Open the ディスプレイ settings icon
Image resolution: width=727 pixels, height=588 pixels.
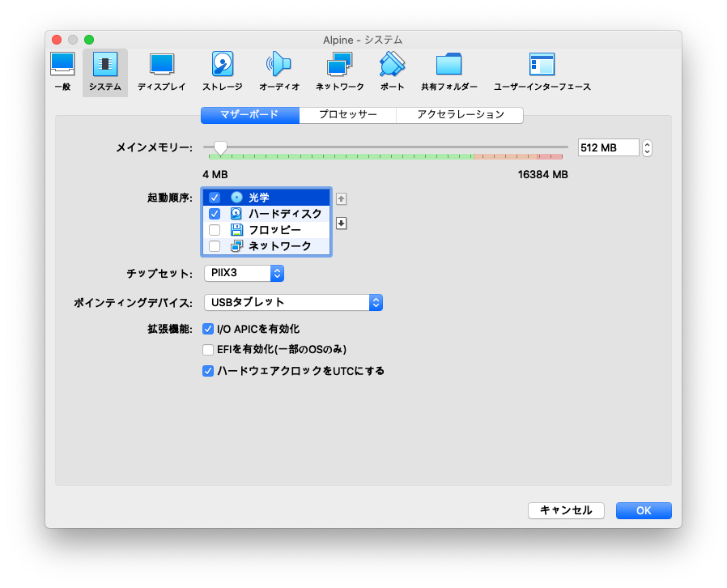(x=161, y=72)
